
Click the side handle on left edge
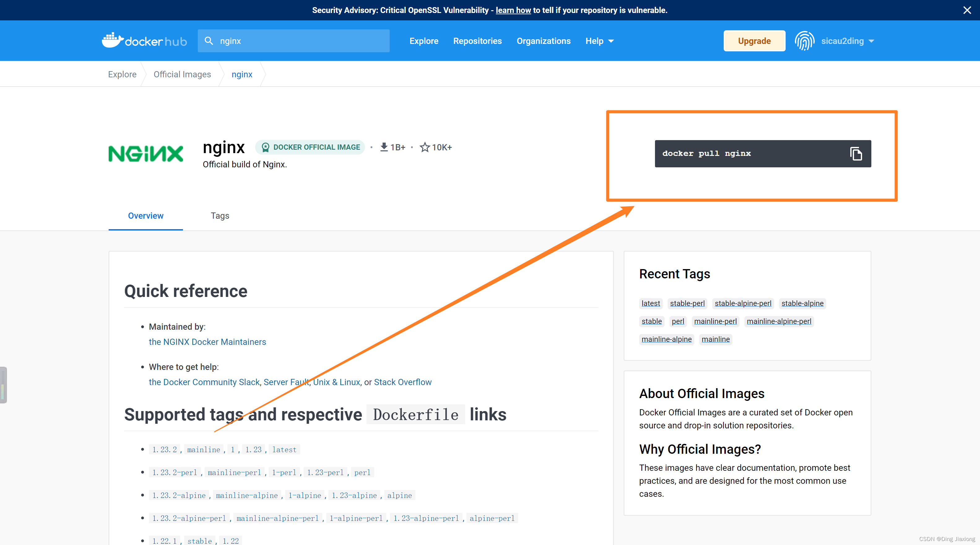tap(3, 384)
